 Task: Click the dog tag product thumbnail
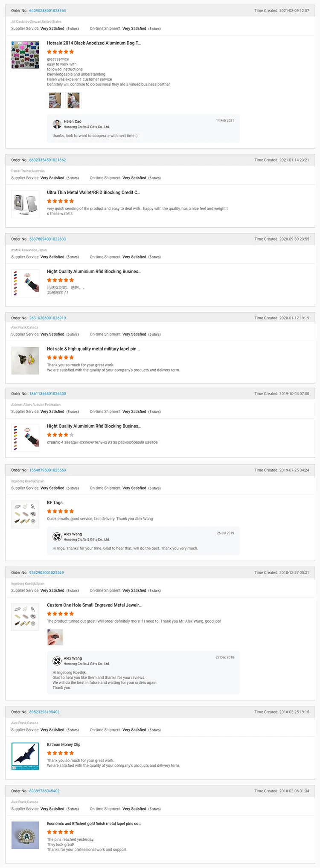(x=25, y=55)
